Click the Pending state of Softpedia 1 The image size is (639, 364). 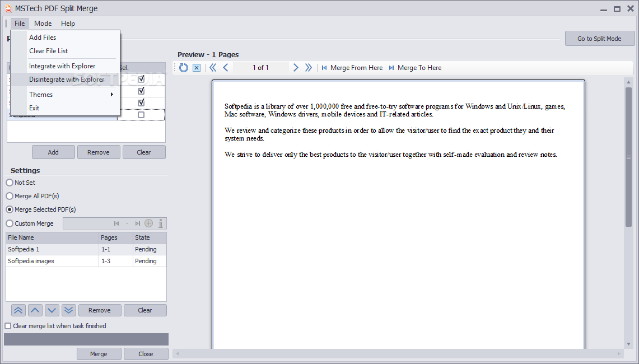coord(150,249)
